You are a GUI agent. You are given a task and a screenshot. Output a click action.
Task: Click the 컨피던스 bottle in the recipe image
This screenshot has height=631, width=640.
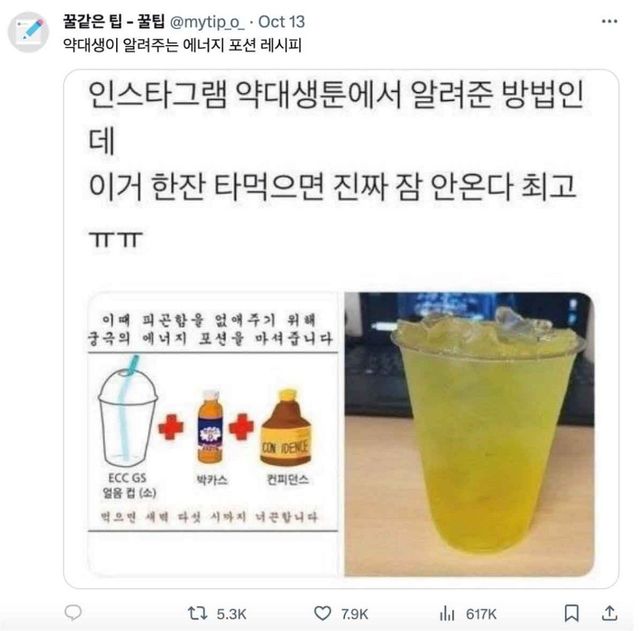[x=286, y=427]
